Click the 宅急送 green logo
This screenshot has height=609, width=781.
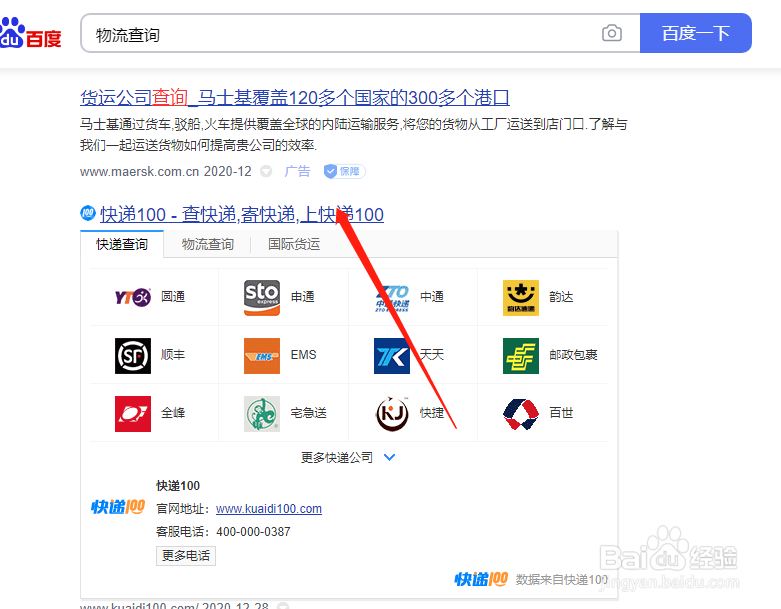tap(262, 413)
